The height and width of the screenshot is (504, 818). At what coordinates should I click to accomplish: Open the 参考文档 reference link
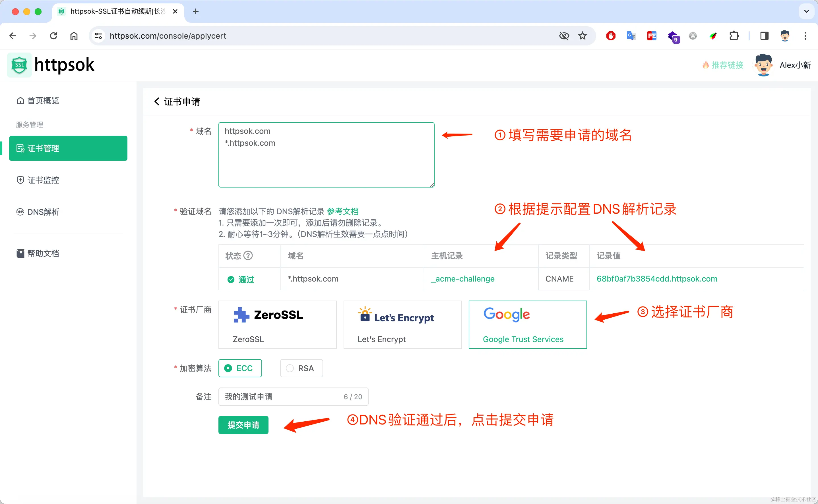coord(343,211)
